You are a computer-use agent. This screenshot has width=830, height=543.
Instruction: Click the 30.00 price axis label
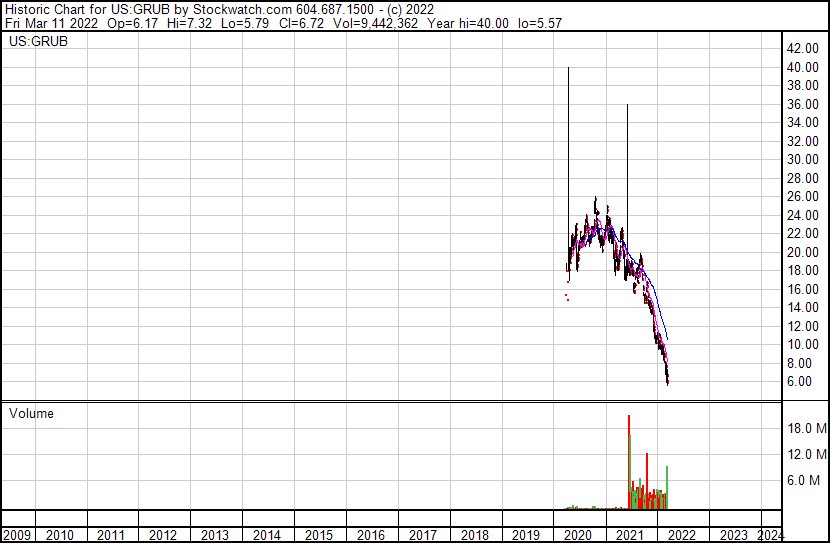[802, 159]
